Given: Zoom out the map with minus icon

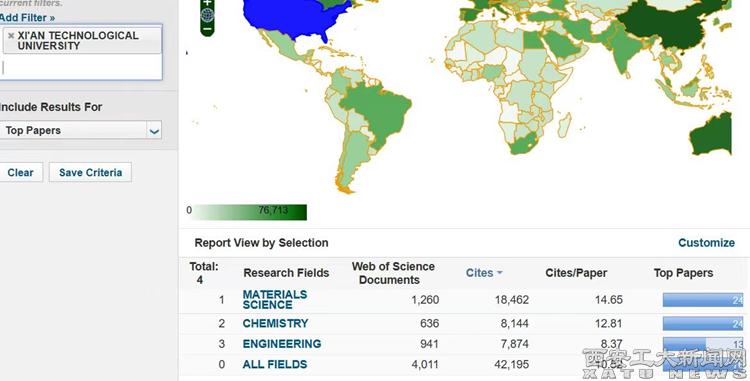Looking at the screenshot, I should click(x=207, y=29).
